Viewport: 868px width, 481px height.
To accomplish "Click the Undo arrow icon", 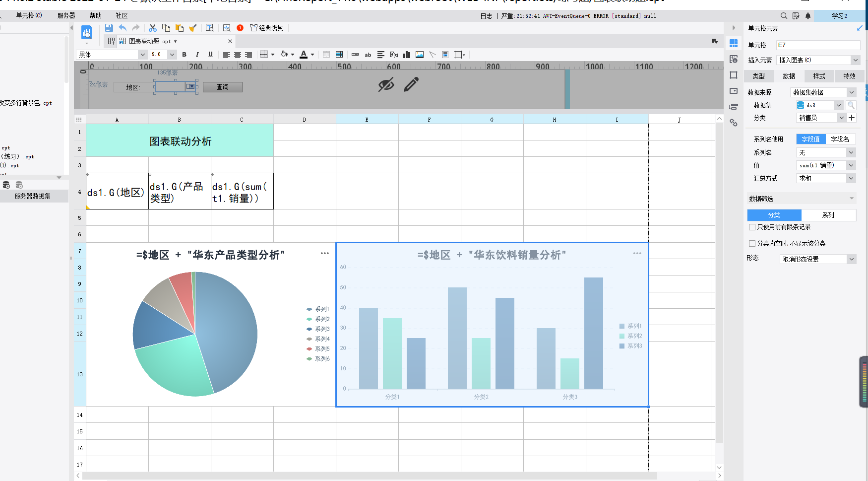I will (x=123, y=28).
